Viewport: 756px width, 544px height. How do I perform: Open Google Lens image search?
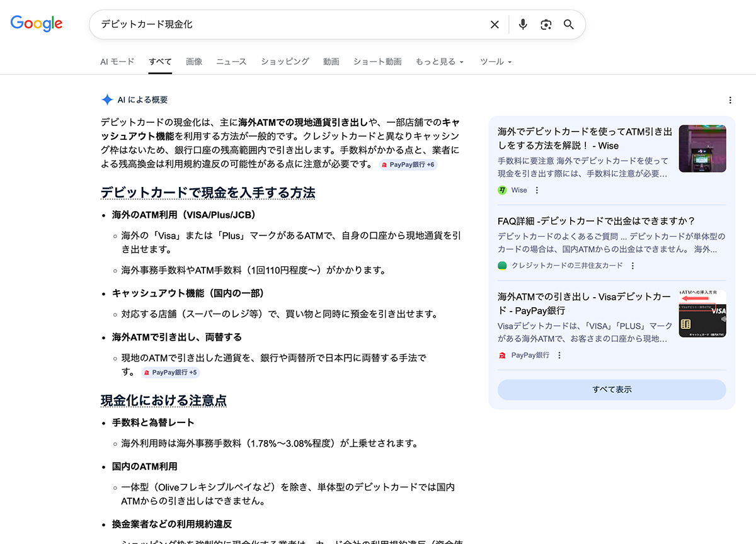pos(546,24)
